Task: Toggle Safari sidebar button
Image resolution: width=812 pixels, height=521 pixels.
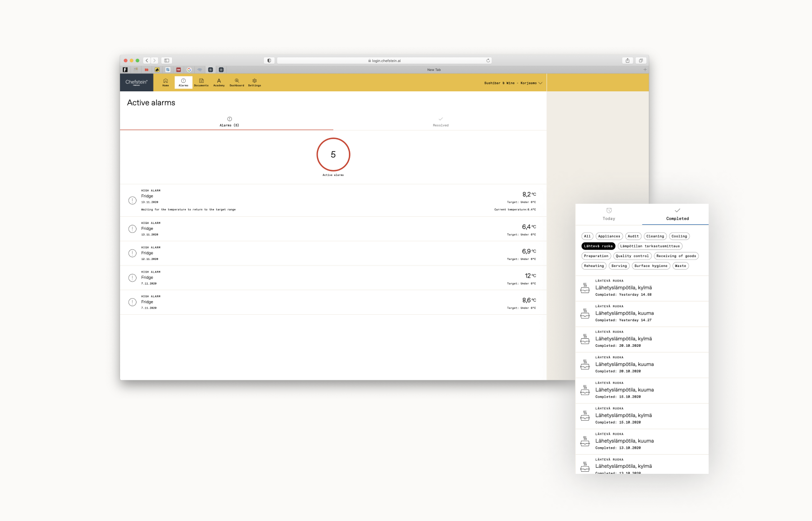Action: (167, 61)
